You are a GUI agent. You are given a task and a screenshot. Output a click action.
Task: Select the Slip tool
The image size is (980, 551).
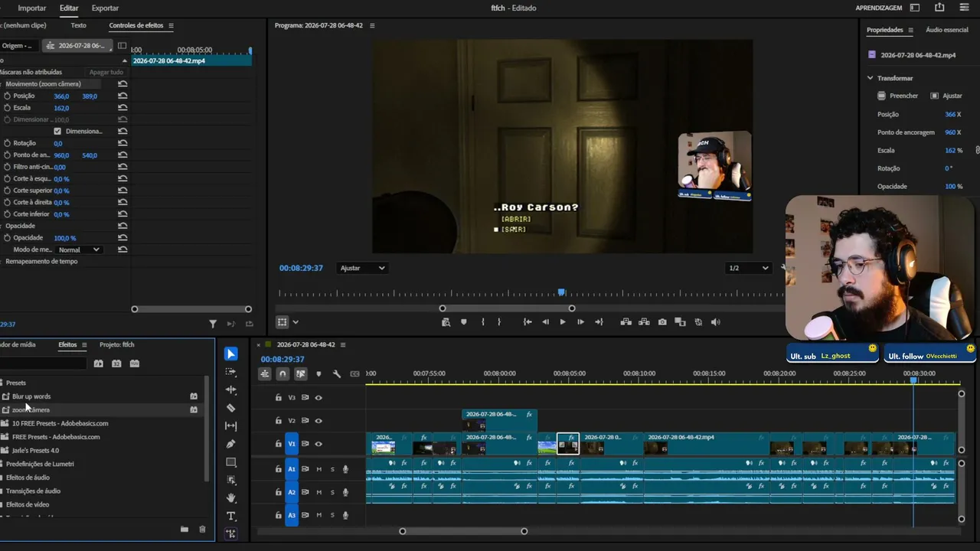click(231, 426)
